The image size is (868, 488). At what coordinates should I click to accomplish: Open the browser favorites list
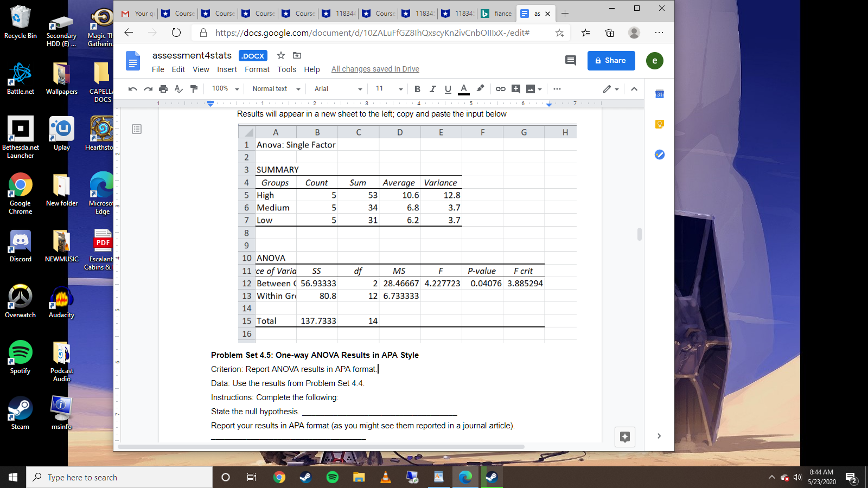tap(586, 33)
